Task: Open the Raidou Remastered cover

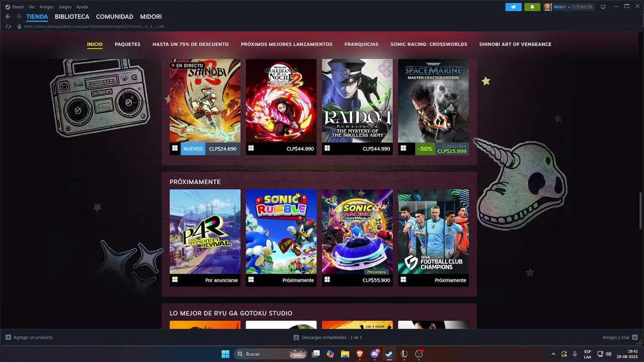Action: coord(357,101)
